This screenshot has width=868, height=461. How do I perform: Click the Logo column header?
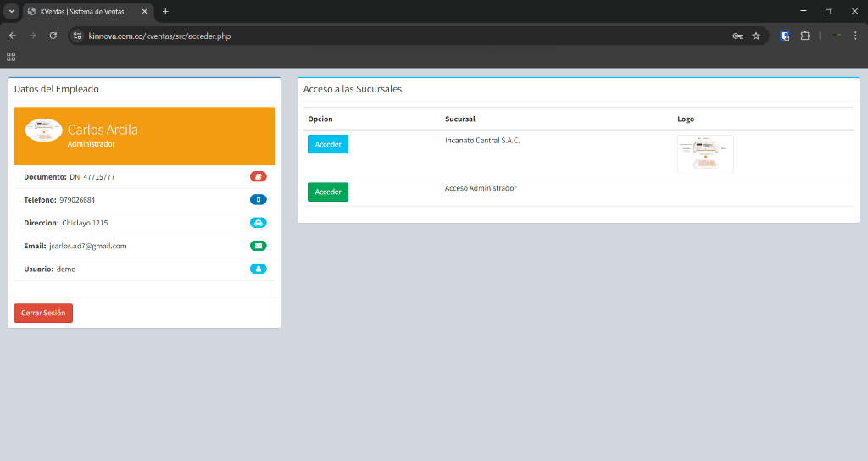[x=685, y=119]
